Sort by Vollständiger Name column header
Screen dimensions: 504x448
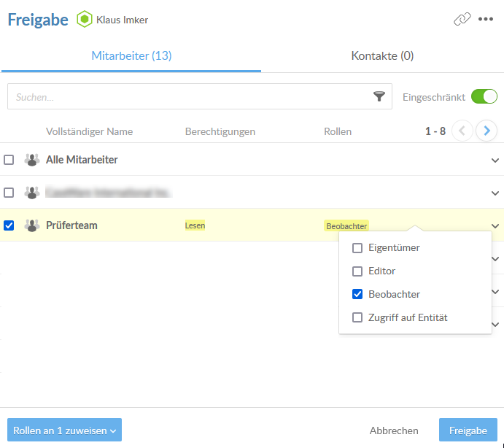[x=90, y=131]
